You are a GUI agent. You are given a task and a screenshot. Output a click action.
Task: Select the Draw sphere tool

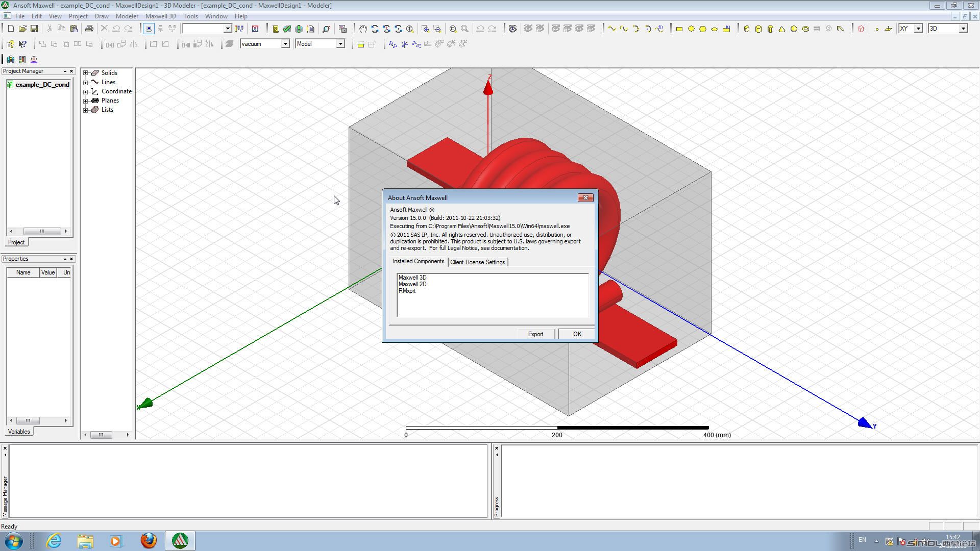point(794,29)
